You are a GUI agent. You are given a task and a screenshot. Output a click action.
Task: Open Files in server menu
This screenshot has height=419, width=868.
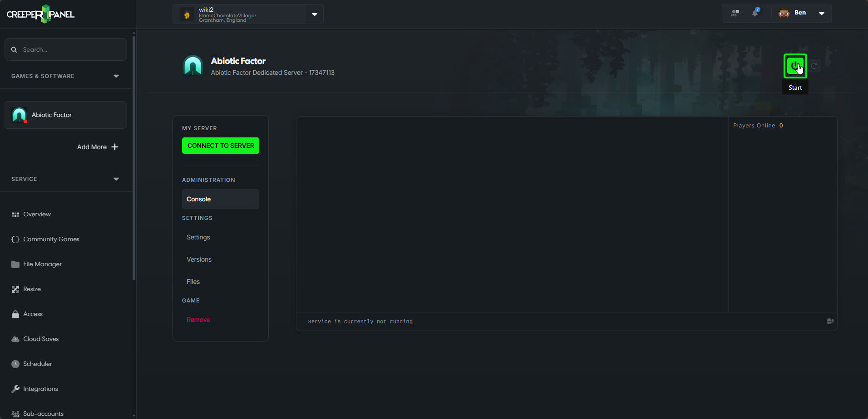tap(193, 282)
